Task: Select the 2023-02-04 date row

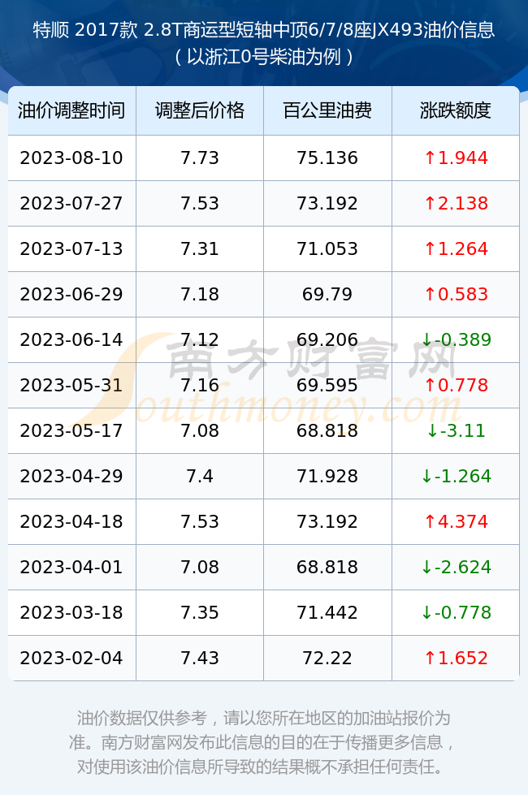Action: 264,659
